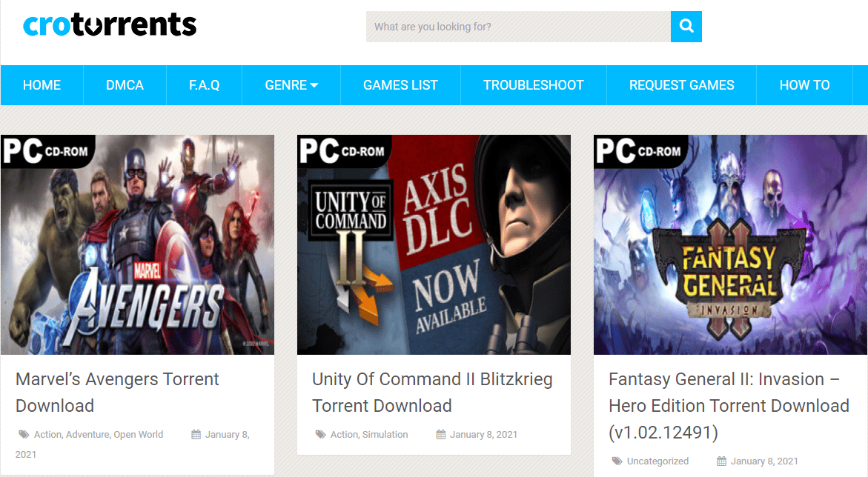Image resolution: width=868 pixels, height=477 pixels.
Task: Open the GENRE navigation arrow
Action: point(315,84)
